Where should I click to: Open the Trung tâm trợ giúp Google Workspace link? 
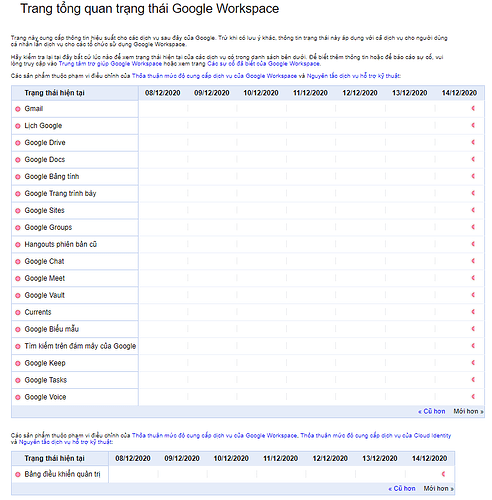pyautogui.click(x=110, y=64)
